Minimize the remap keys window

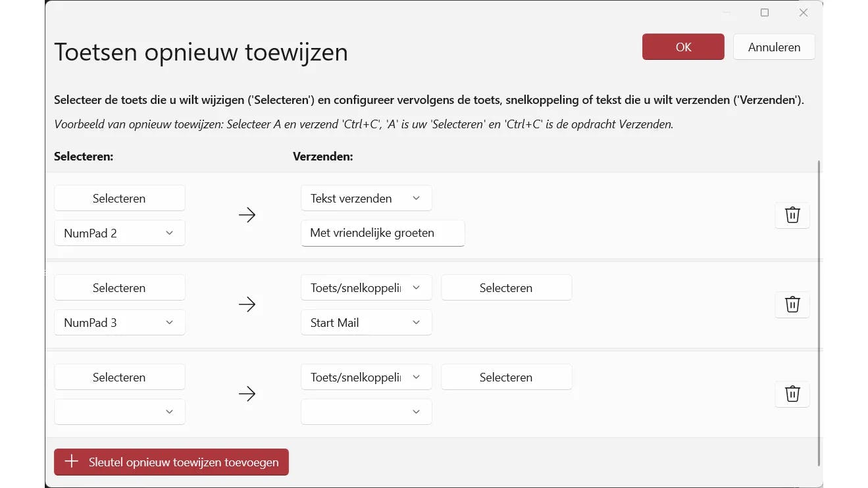pos(727,12)
